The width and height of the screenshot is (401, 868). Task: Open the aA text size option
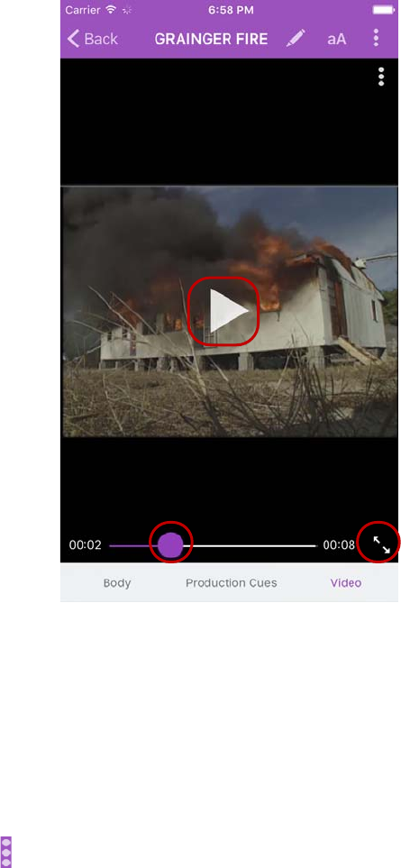point(336,39)
